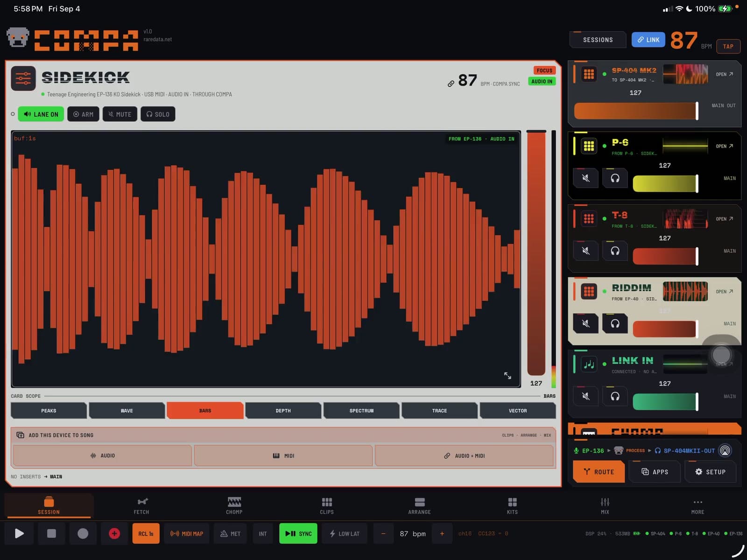Mute the P-6 lane
This screenshot has height=560, width=747.
[x=586, y=178]
